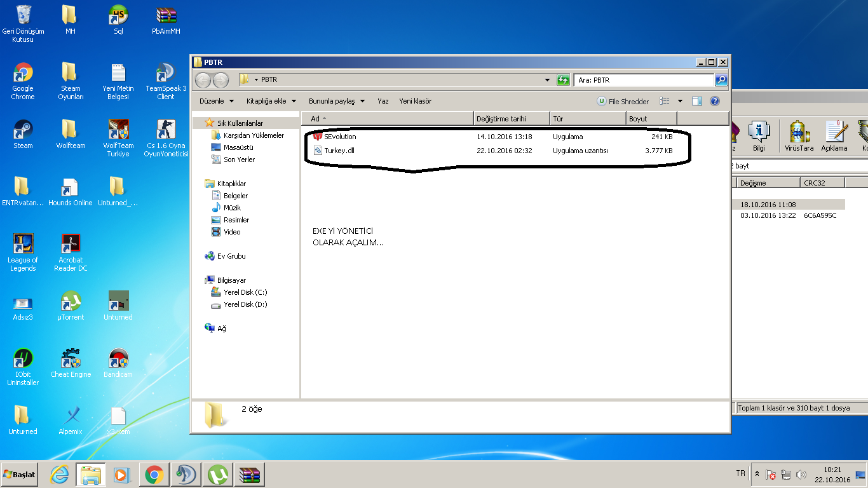Click the Bilgi icon in the WinRAR window

click(x=759, y=136)
